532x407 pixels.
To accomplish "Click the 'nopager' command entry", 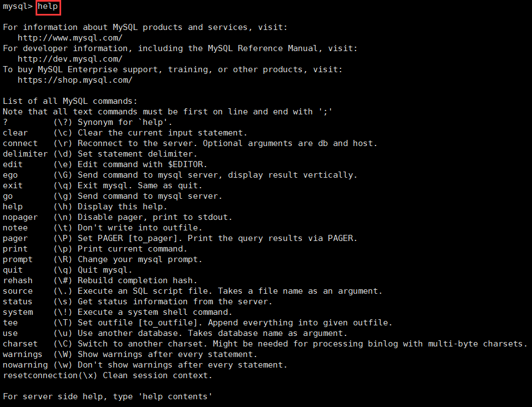I will point(20,217).
